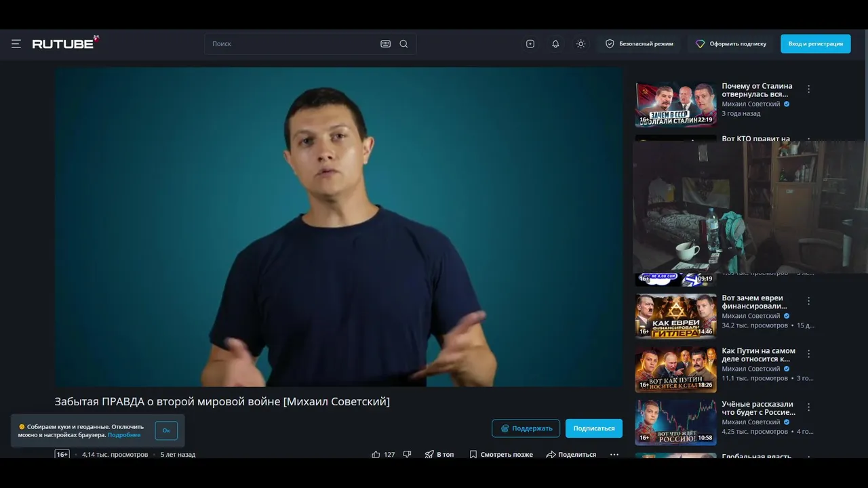Click the video title Забытая ПРАВДА о второй мировой
Image resolution: width=868 pixels, height=488 pixels.
pos(222,401)
